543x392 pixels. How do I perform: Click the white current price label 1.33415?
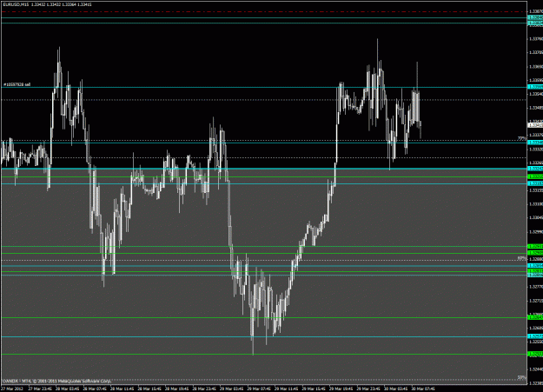point(535,125)
